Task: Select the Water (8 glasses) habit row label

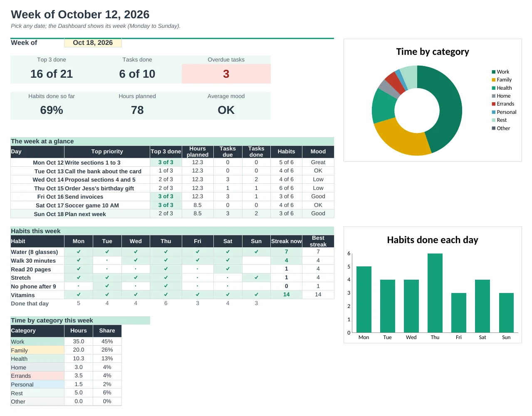Action: (x=37, y=252)
